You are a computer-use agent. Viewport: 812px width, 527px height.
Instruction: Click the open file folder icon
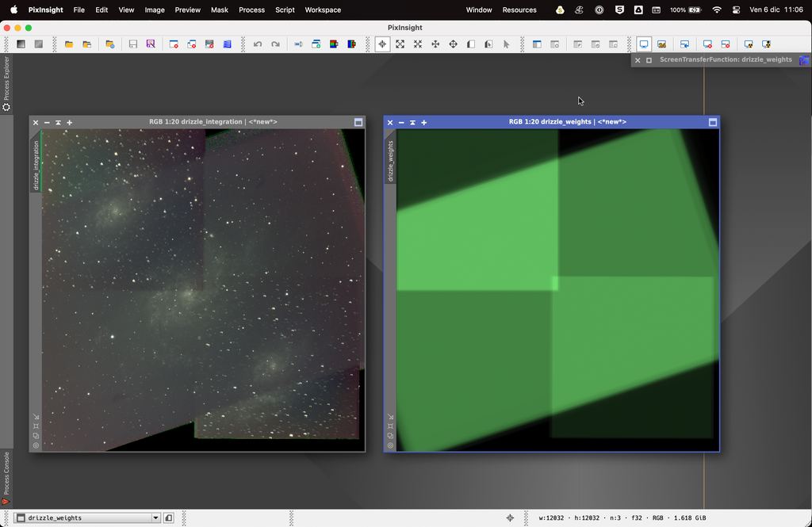(x=69, y=44)
